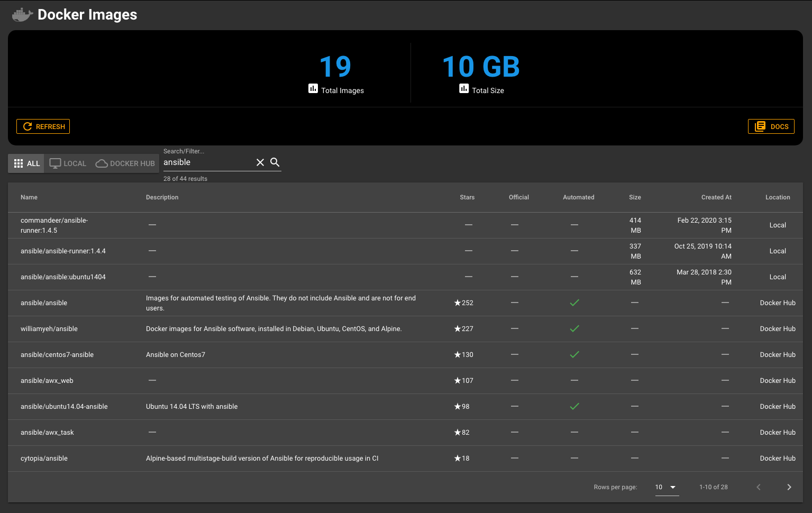
Task: Sort by the Description column header
Action: (162, 197)
